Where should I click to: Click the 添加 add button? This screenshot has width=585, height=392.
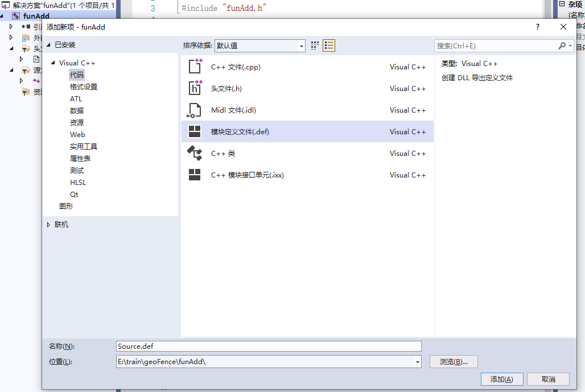coord(501,379)
